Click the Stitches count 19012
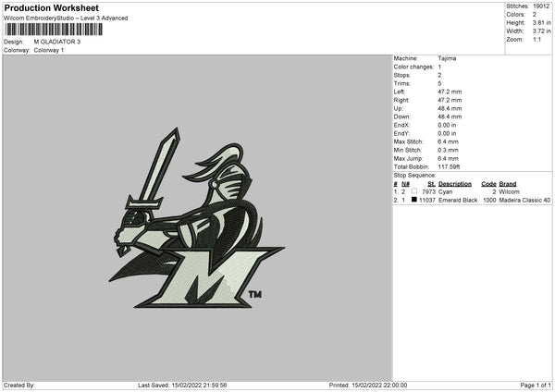 pos(541,6)
